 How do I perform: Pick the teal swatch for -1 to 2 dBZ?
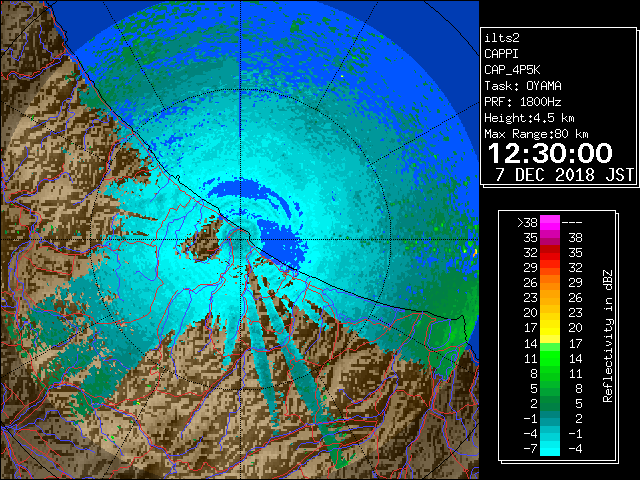[550, 418]
